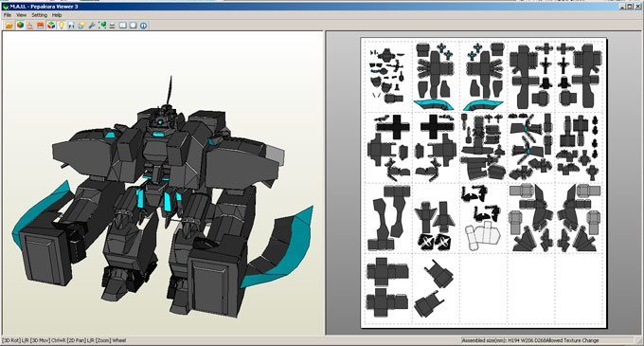Open the View menu

(22, 15)
